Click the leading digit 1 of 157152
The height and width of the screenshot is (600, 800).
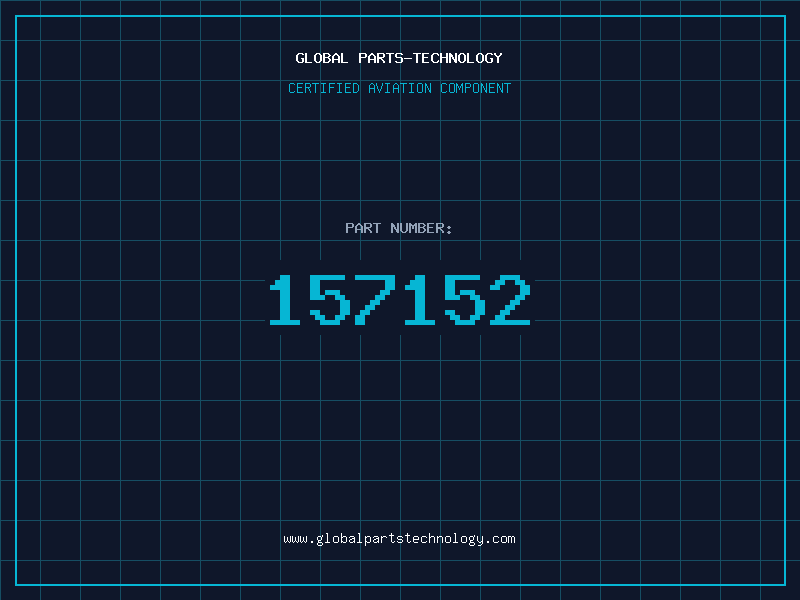click(x=285, y=300)
